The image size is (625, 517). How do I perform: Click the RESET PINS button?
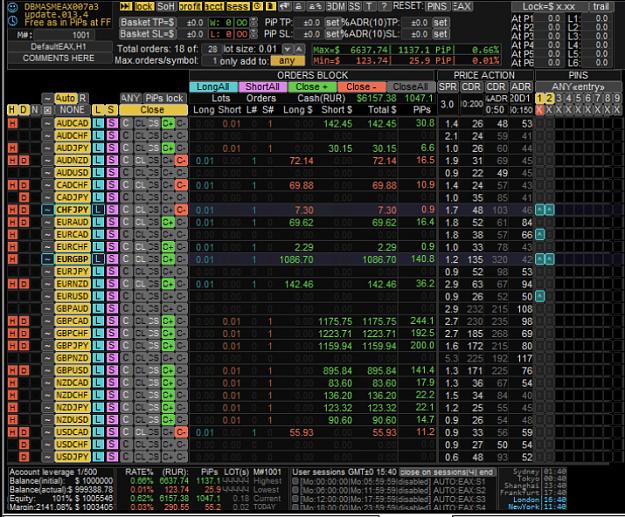coord(437,6)
